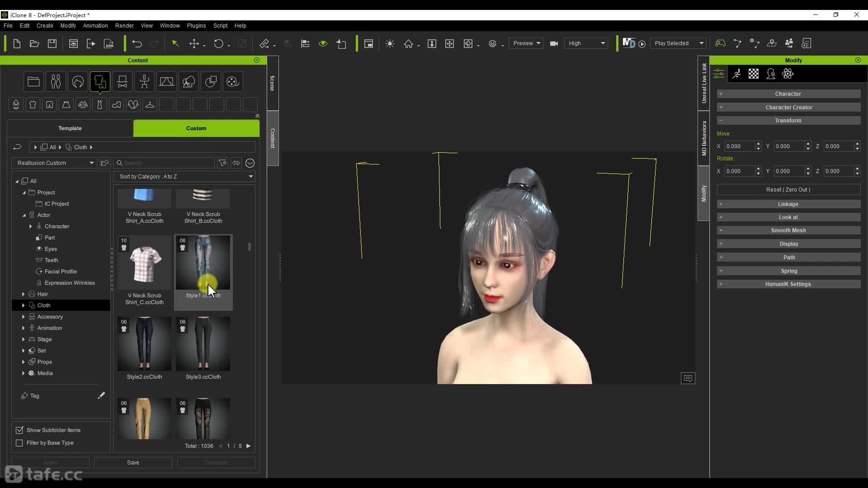The width and height of the screenshot is (868, 488).
Task: Select the Facial Profile tree item
Action: pos(61,272)
